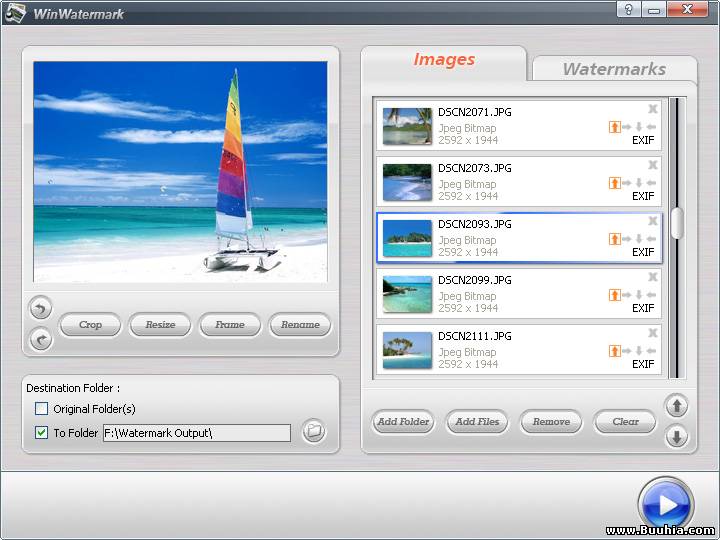Start processing with the blue play button
Image resolution: width=720 pixels, height=540 pixels.
[665, 504]
